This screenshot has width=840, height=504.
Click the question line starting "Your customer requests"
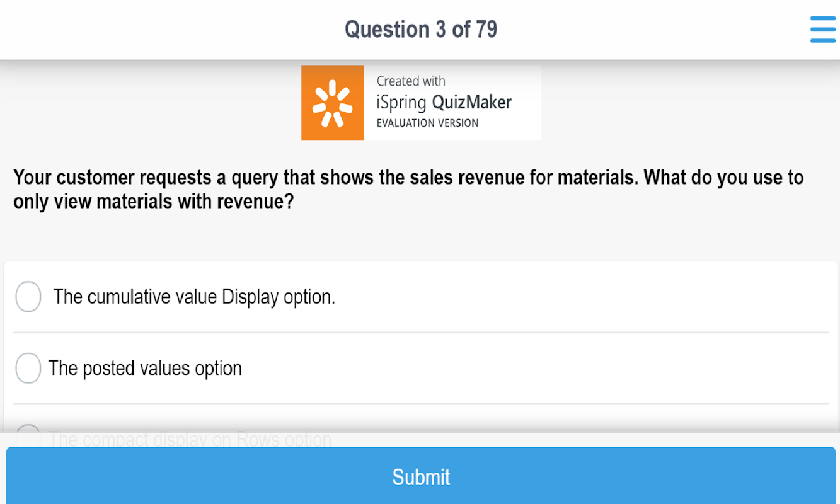(408, 178)
